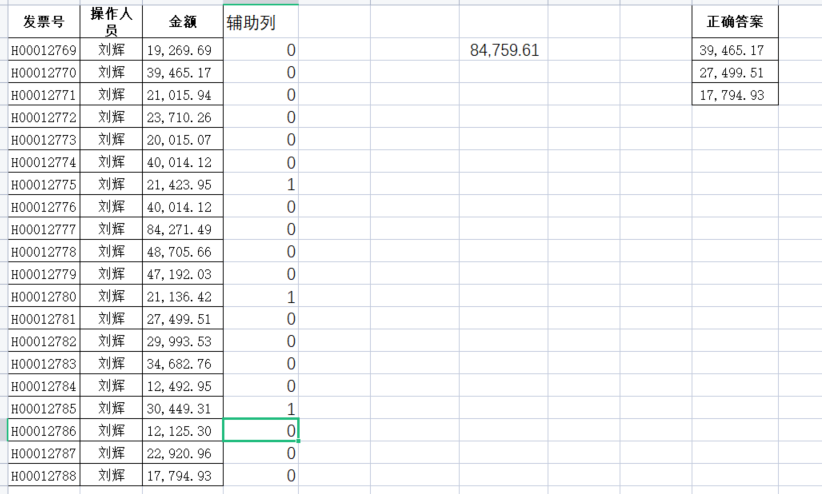
Task: Select invoice cell H00012773
Action: tap(44, 139)
